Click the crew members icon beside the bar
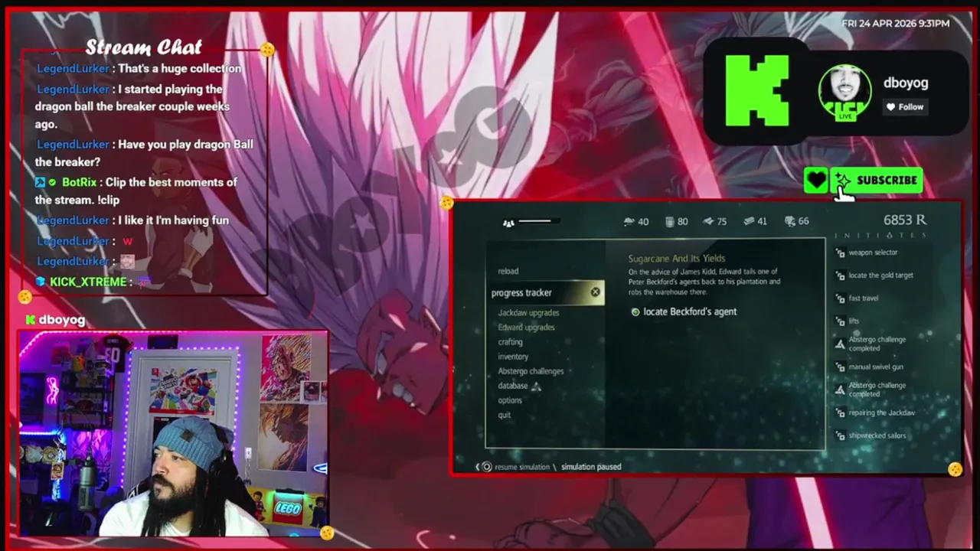 (x=508, y=223)
